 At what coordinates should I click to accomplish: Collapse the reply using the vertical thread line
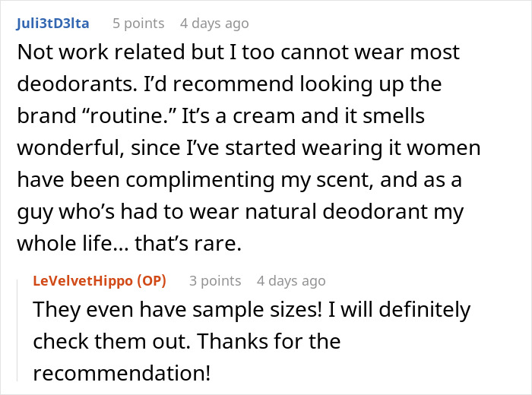(21, 327)
